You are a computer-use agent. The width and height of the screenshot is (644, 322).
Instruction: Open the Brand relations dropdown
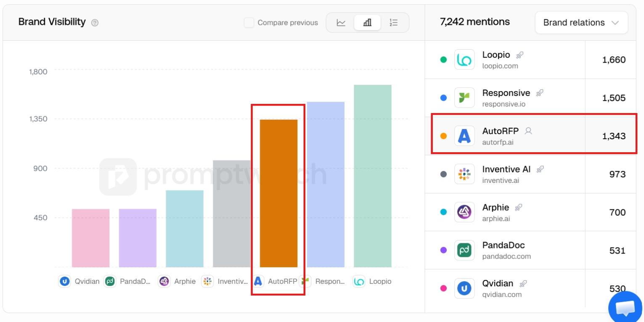point(581,23)
